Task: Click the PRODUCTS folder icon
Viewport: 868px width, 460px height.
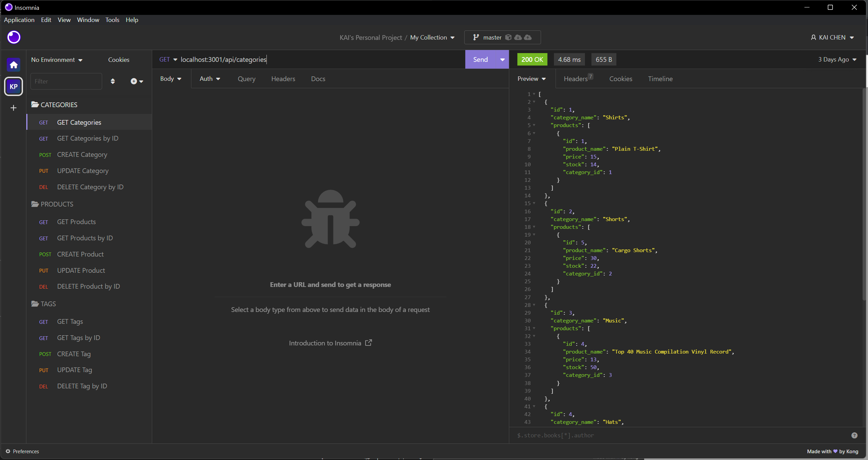Action: coord(35,204)
